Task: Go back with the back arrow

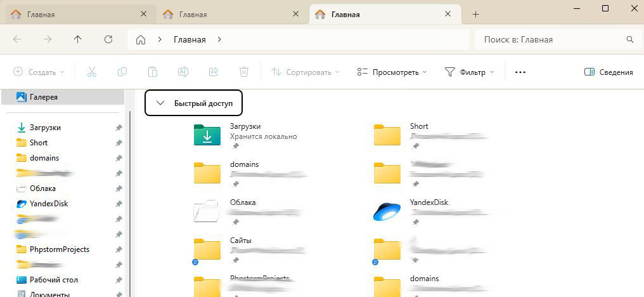Action: pyautogui.click(x=17, y=39)
